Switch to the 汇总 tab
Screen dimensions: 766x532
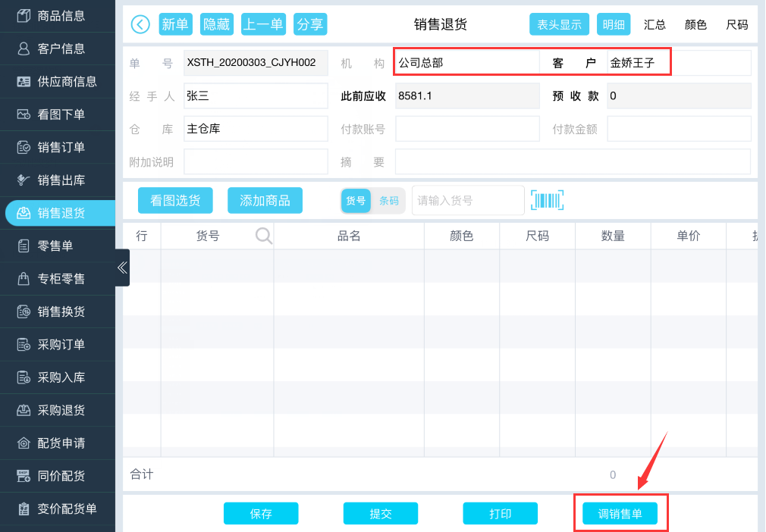point(655,24)
